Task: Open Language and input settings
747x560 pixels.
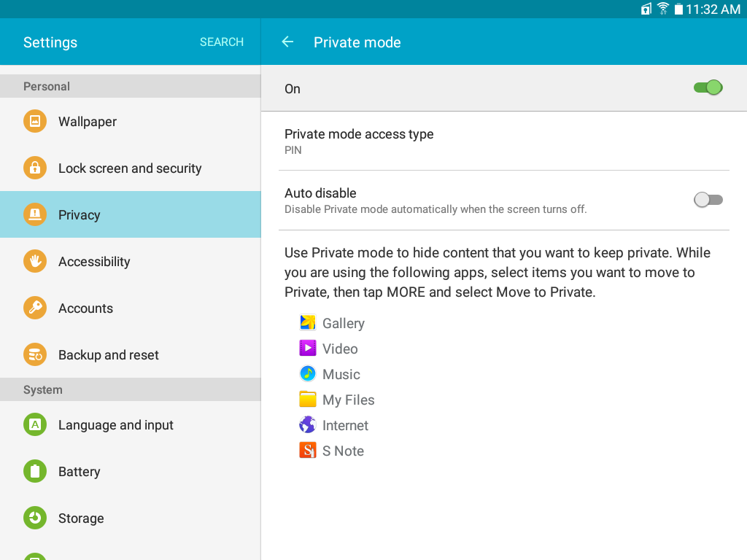Action: point(131,424)
